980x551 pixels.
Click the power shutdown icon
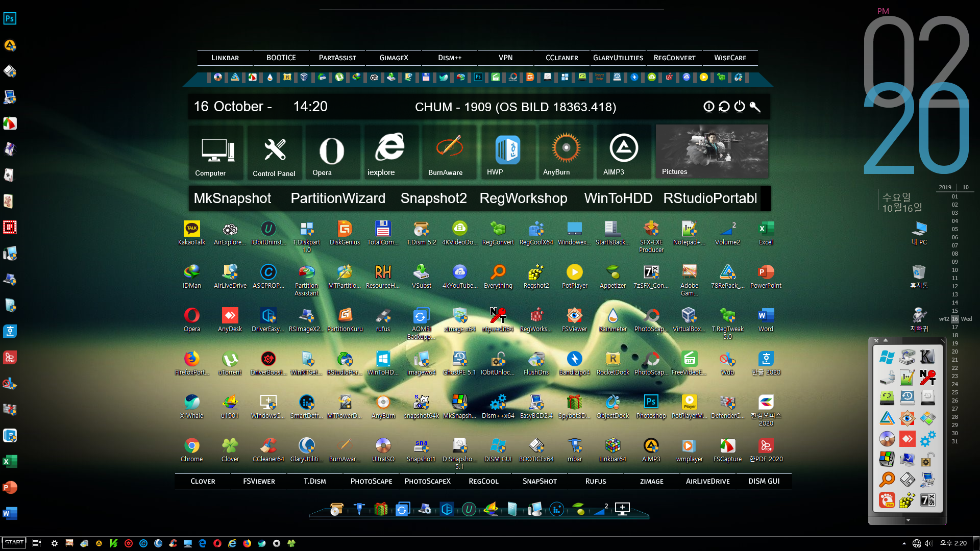740,106
